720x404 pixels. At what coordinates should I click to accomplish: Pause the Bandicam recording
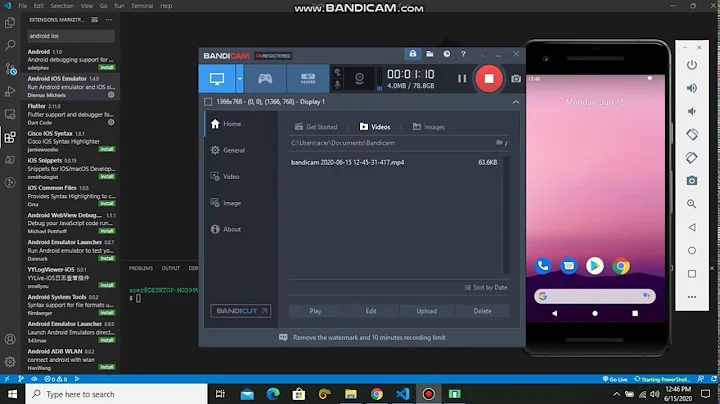point(462,79)
